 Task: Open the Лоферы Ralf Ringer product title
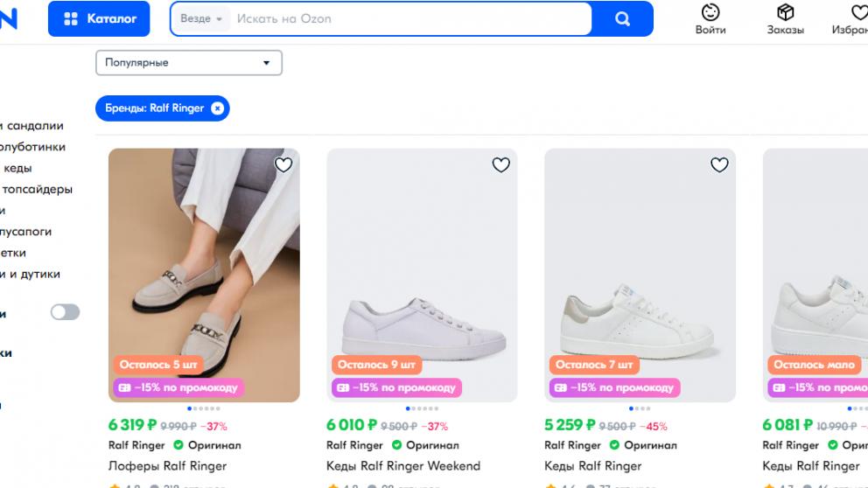click(167, 466)
